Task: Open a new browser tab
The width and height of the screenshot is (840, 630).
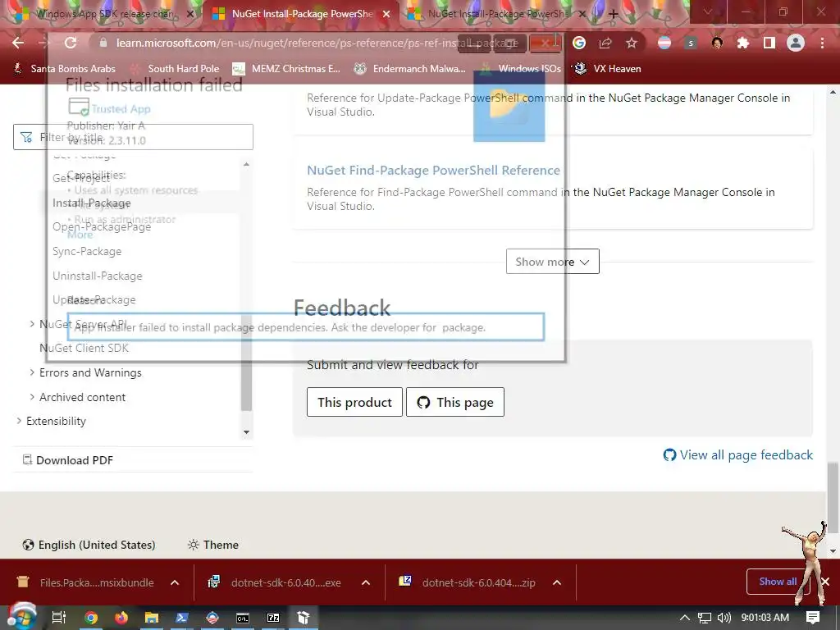Action: [x=614, y=14]
